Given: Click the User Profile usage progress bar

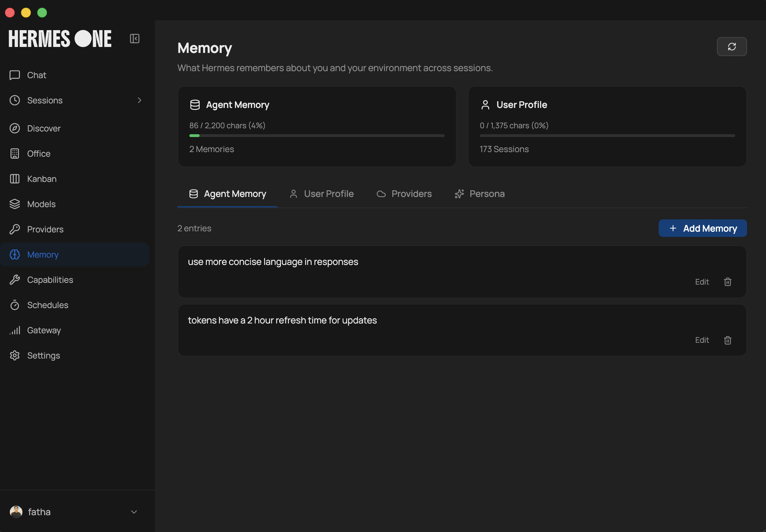Looking at the screenshot, I should click(x=607, y=136).
